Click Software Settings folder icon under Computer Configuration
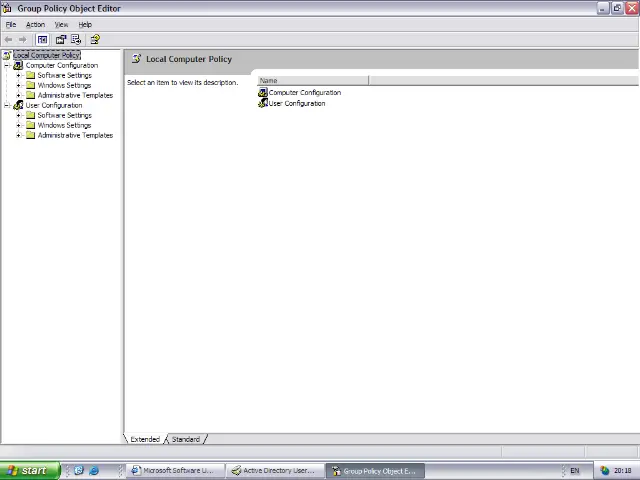Screen dimensions: 640x480 tap(31, 75)
